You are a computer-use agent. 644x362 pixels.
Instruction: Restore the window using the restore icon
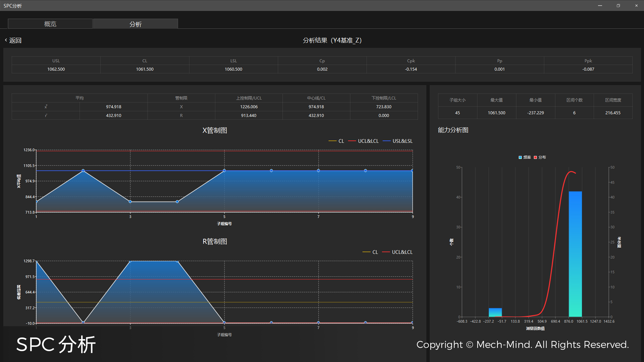point(618,5)
